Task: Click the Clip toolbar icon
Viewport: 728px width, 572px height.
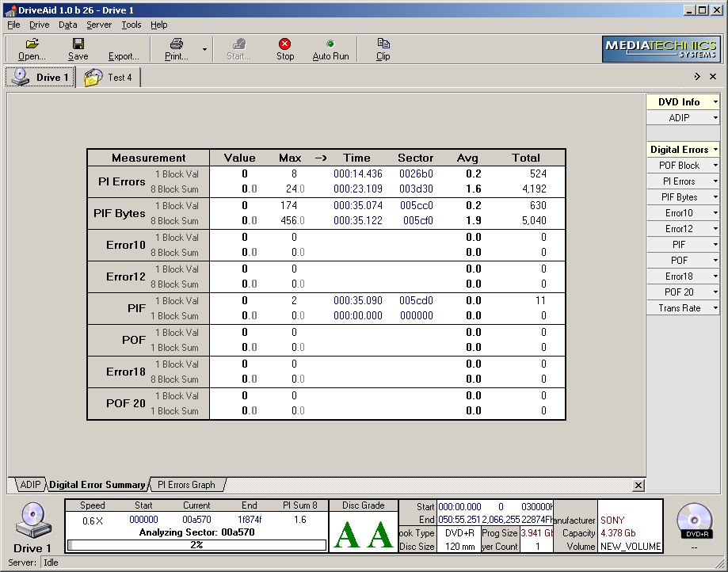Action: click(x=383, y=44)
